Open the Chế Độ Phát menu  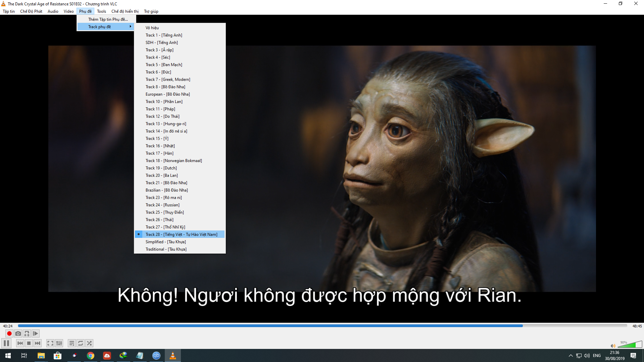pyautogui.click(x=31, y=11)
